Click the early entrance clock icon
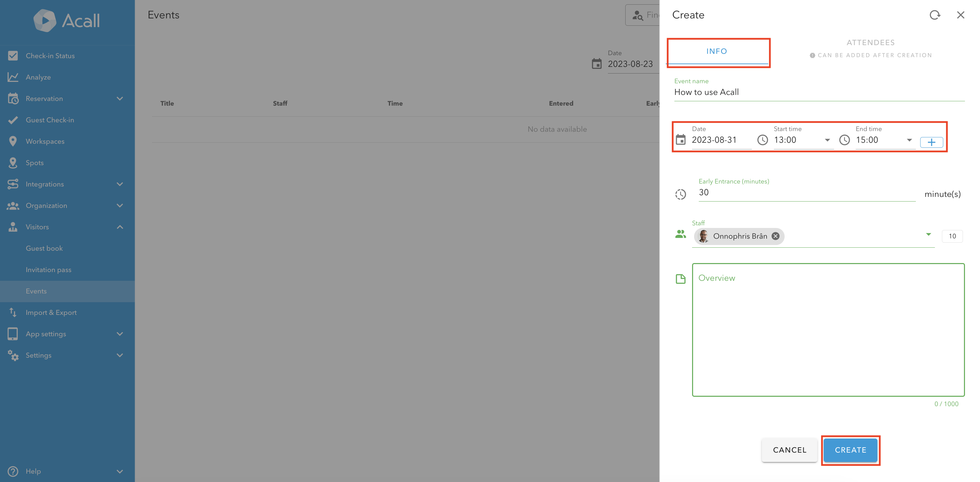The width and height of the screenshot is (980, 482). click(681, 194)
